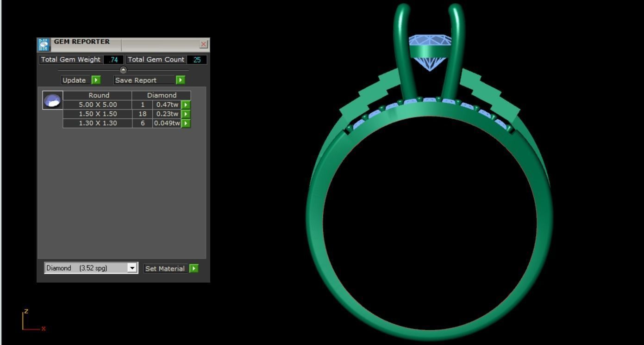Click the quantity cell showing 1

[143, 105]
